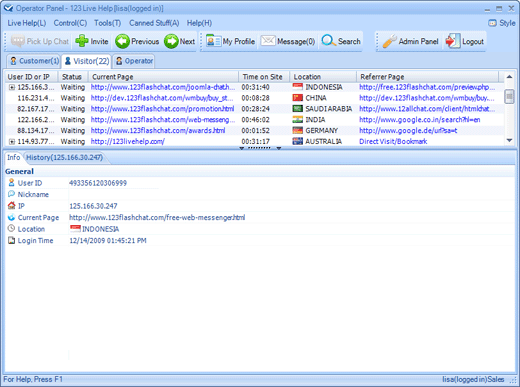This screenshot has width=520, height=387.
Task: Select the 82.167.17... visitor row
Action: (254, 109)
